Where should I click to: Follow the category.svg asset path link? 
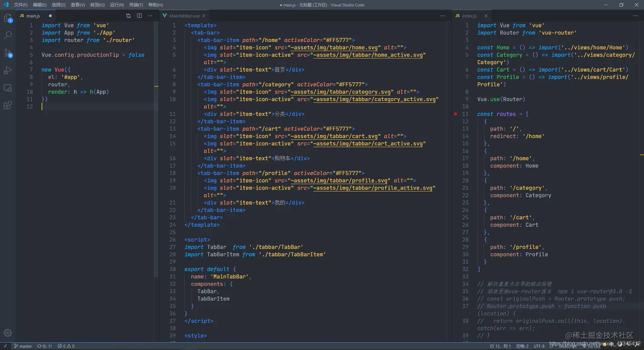341,92
